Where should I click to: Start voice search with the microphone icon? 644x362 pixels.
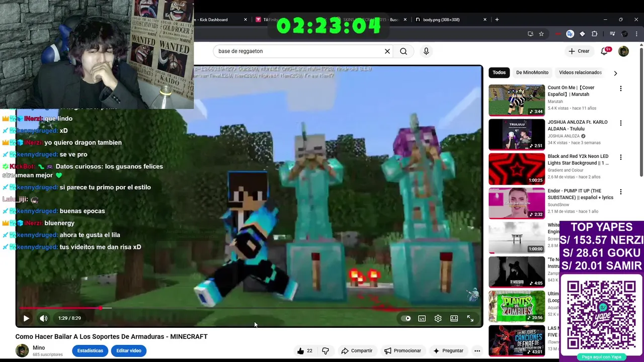click(426, 51)
